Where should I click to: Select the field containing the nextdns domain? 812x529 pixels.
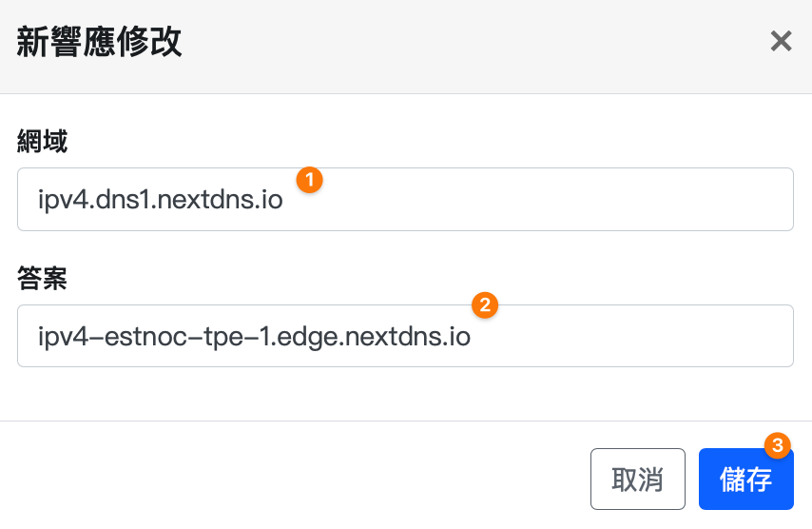coord(405,200)
